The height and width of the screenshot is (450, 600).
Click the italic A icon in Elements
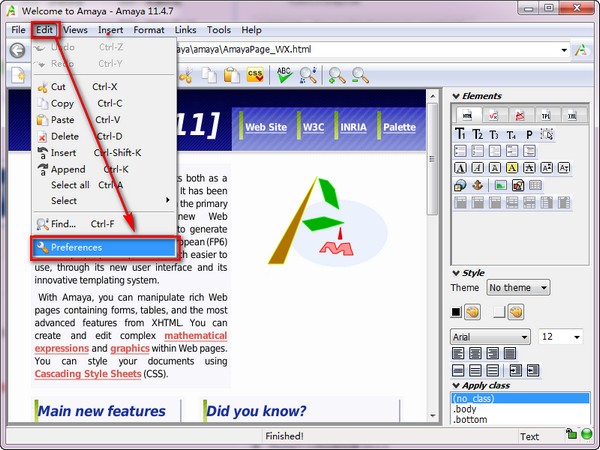point(478,168)
